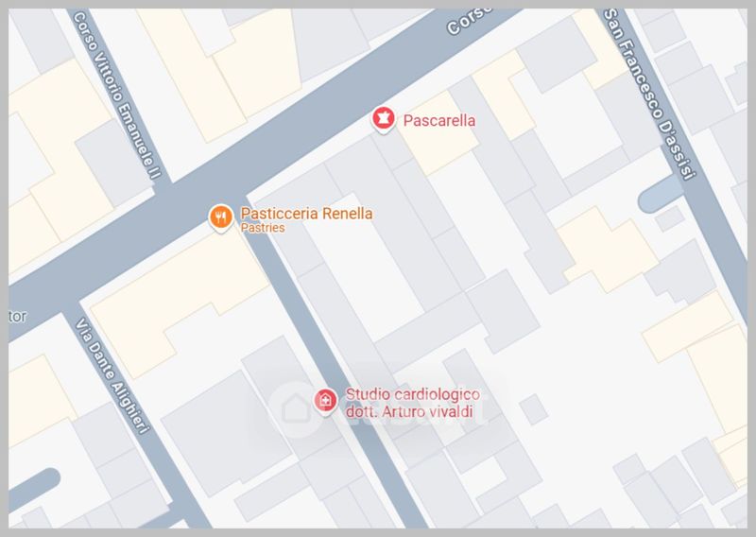This screenshot has width=756, height=537.
Task: Click the Corso Vittorio Emanuele II street label
Action: pyautogui.click(x=116, y=95)
